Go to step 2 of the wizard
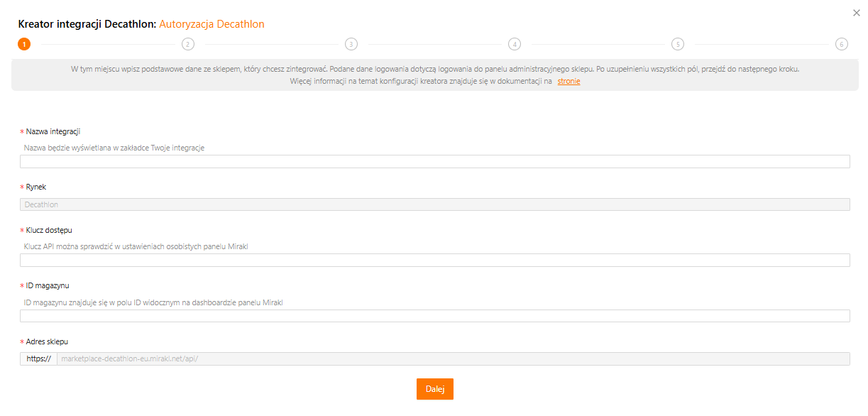 (x=187, y=44)
